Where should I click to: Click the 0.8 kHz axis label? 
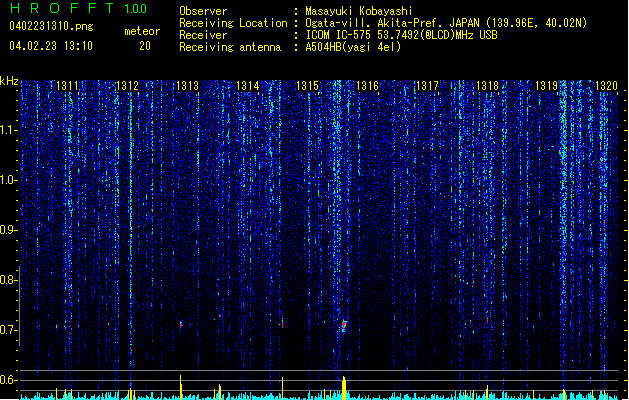9,280
